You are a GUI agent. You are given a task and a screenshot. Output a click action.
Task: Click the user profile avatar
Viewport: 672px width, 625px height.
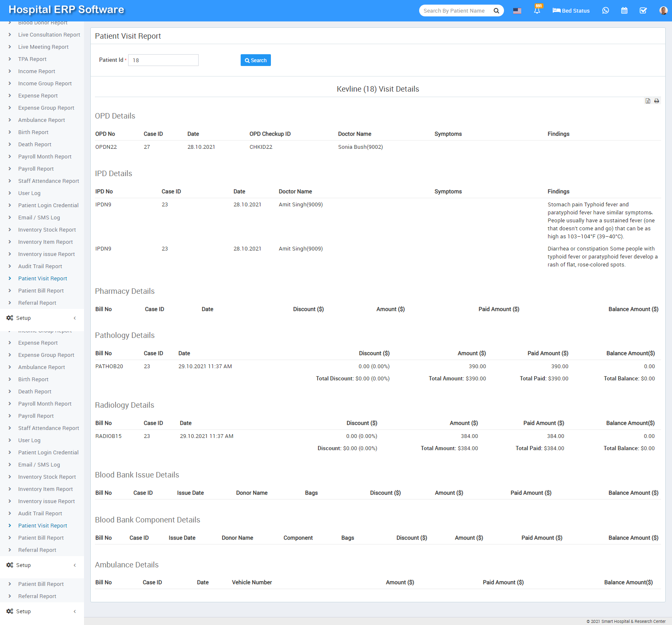click(663, 11)
